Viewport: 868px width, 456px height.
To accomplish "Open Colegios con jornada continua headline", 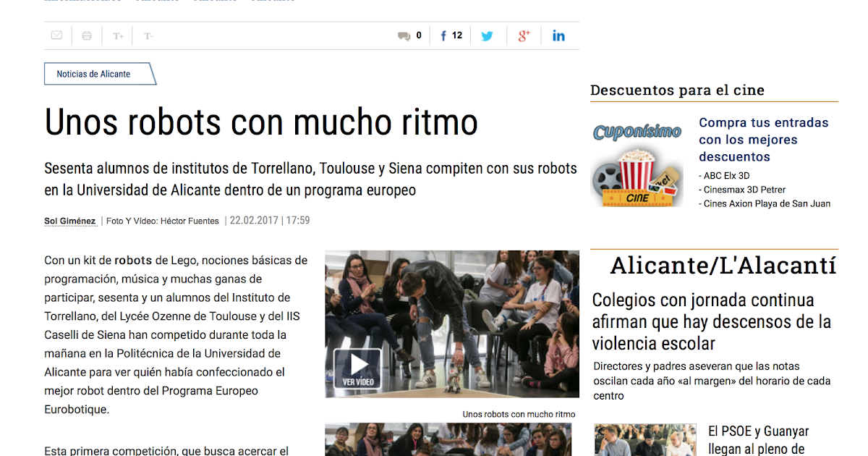I will click(x=712, y=321).
